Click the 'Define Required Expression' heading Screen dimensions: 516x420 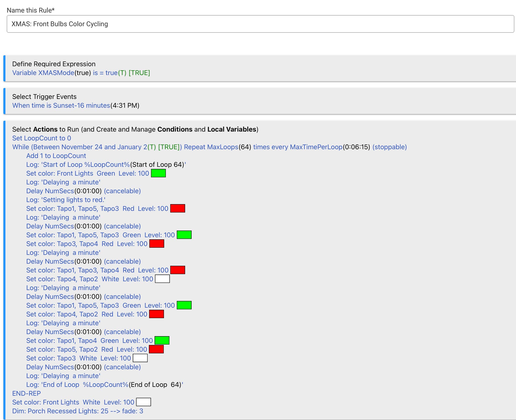click(x=54, y=64)
